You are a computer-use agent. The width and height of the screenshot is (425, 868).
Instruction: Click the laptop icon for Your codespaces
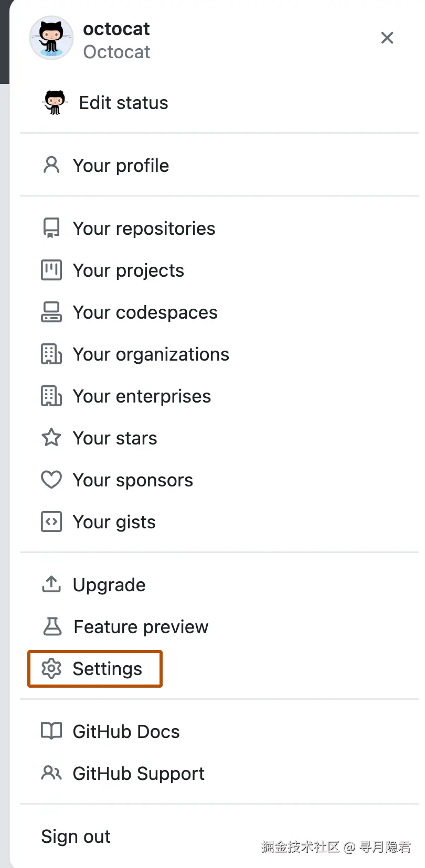pos(51,312)
